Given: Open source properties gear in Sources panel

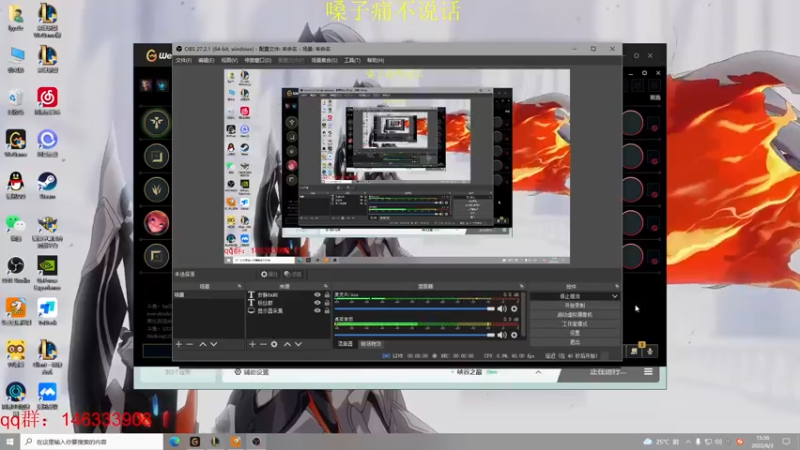Looking at the screenshot, I should click(x=274, y=344).
